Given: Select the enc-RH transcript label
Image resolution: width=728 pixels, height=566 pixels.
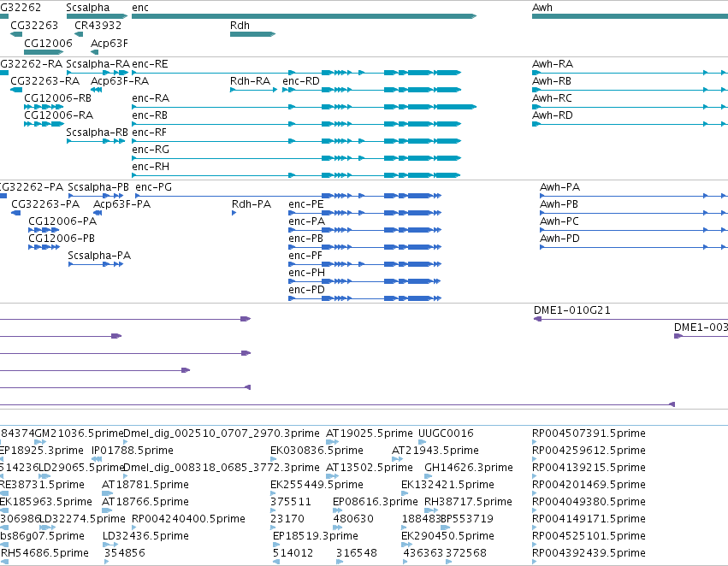Looking at the screenshot, I should coord(151,167).
